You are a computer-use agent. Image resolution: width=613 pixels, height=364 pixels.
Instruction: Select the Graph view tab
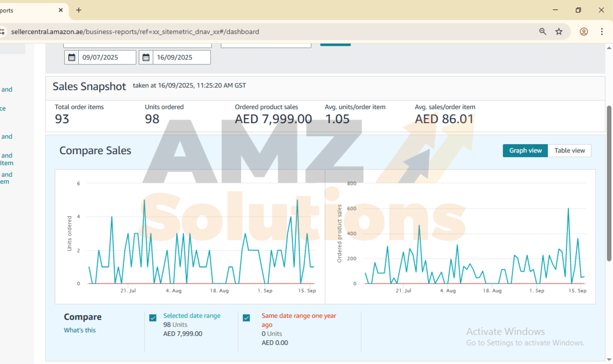(525, 150)
